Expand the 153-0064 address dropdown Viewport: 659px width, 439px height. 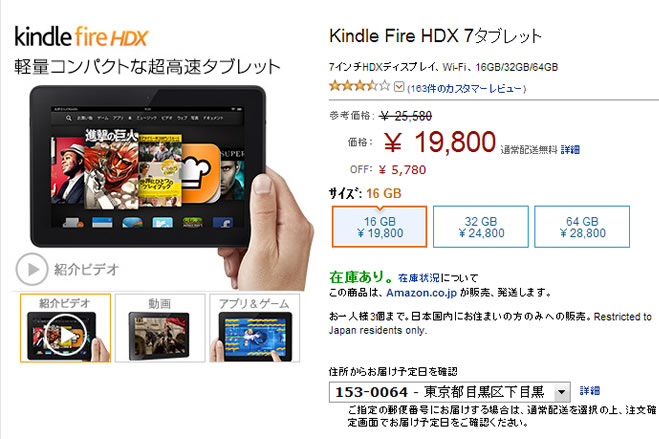click(450, 392)
